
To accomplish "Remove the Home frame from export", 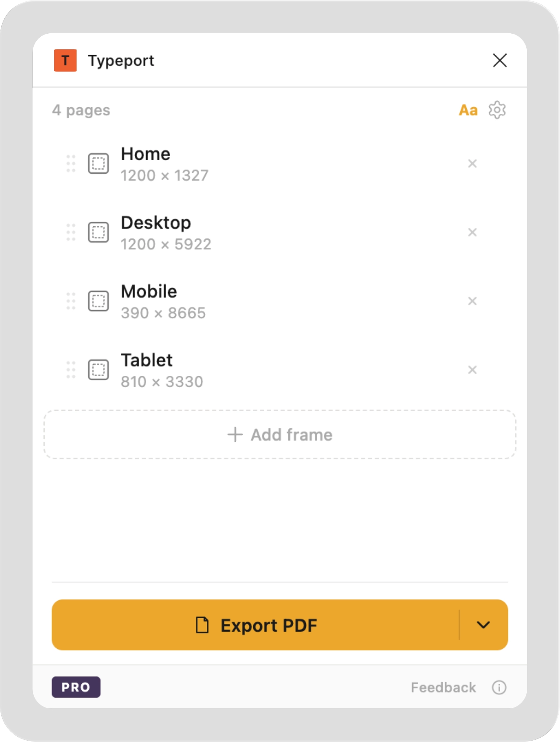I will tap(472, 164).
